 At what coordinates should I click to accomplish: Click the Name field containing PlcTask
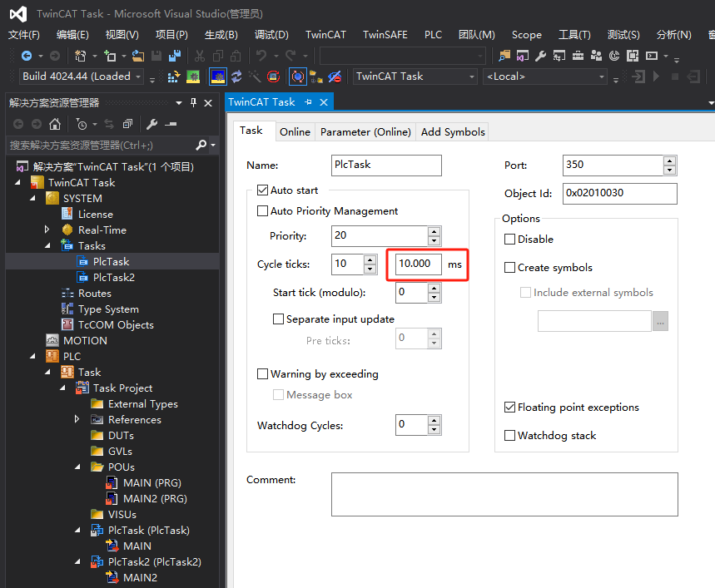pos(386,165)
